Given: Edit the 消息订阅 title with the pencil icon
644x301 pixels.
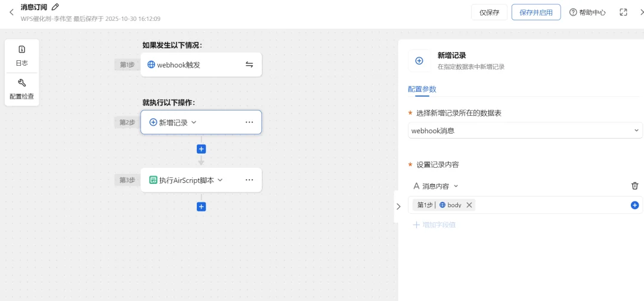Looking at the screenshot, I should coord(55,7).
